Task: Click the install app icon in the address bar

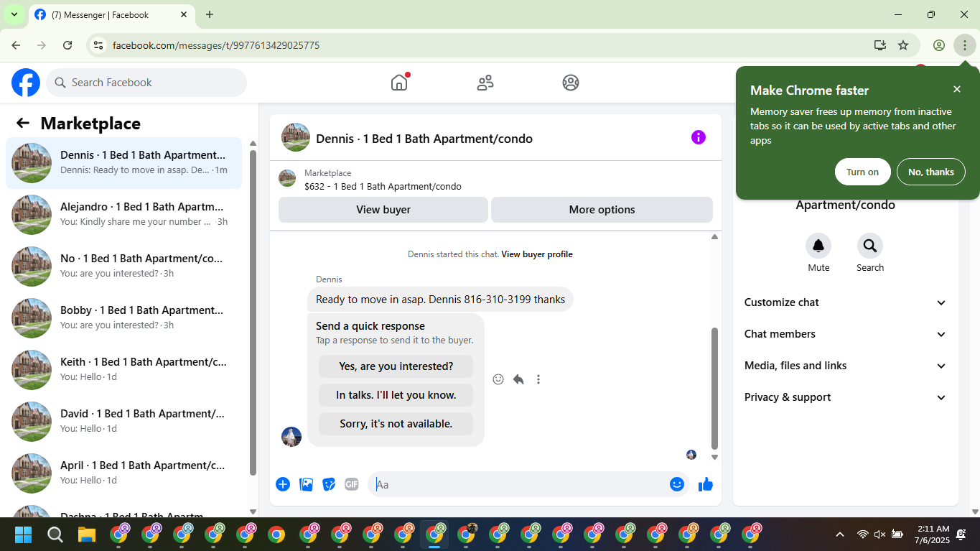Action: [x=880, y=45]
